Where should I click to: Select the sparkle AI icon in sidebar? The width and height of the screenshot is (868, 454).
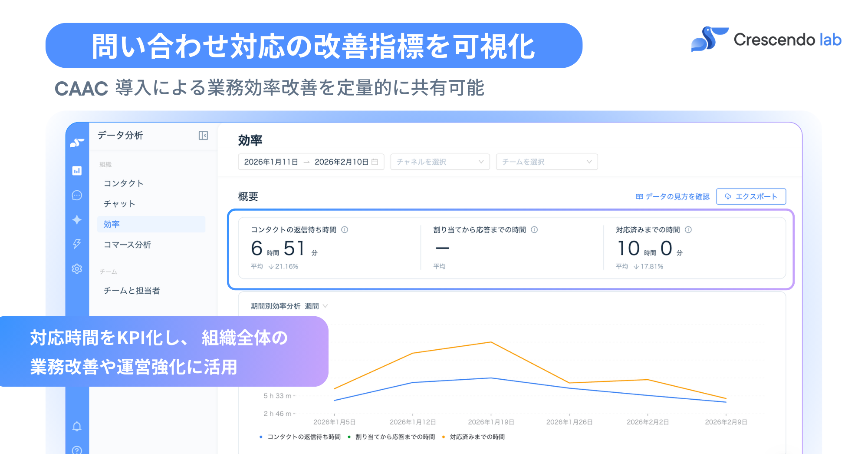tap(77, 220)
